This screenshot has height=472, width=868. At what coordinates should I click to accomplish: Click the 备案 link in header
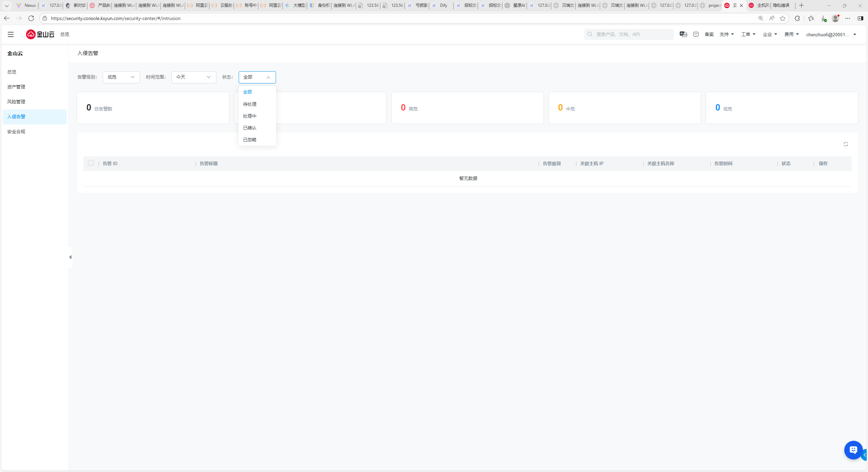coord(709,34)
